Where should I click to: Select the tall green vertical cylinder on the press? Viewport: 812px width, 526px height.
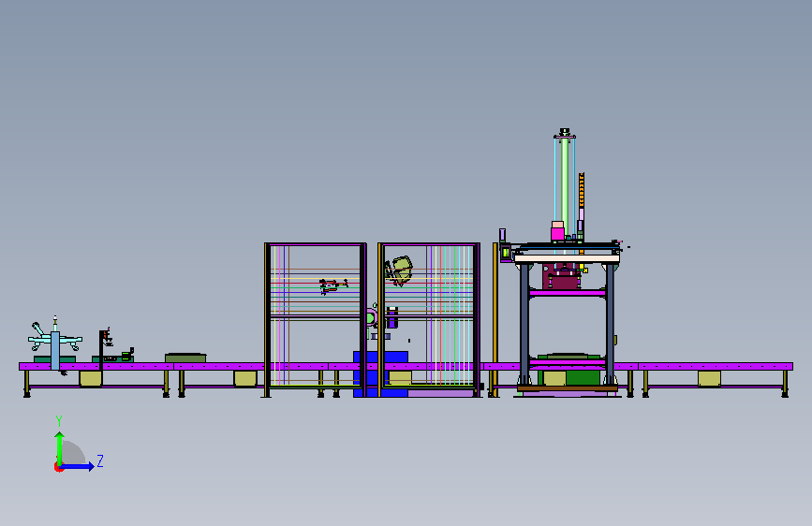coord(565,188)
